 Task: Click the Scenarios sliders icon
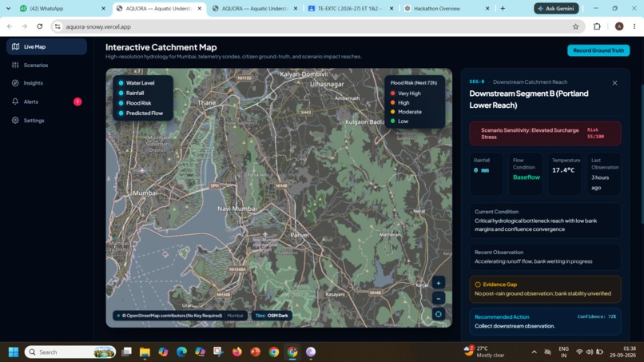click(x=15, y=65)
